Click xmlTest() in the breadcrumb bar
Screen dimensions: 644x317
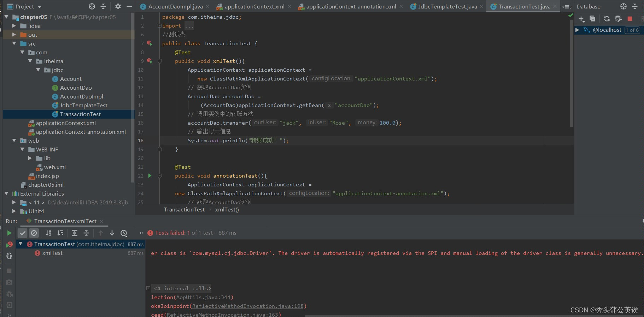[x=227, y=210]
